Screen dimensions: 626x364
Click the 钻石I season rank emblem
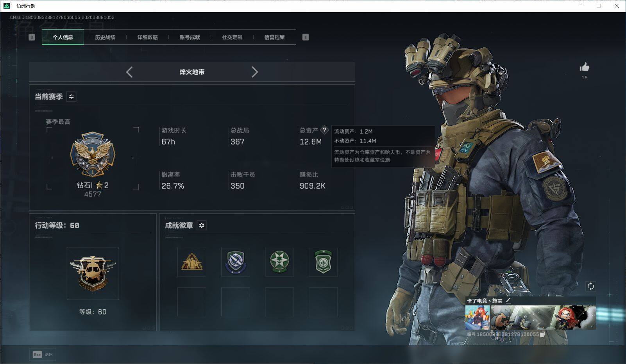click(93, 154)
